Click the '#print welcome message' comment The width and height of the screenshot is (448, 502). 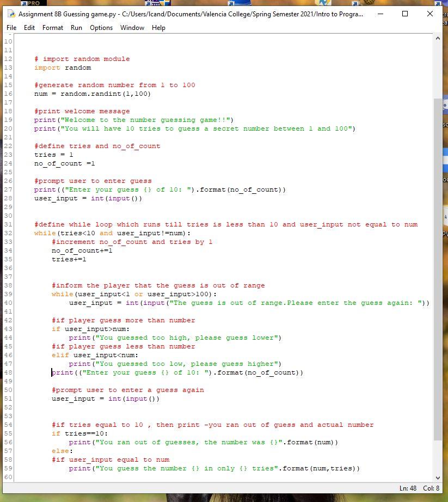82,111
